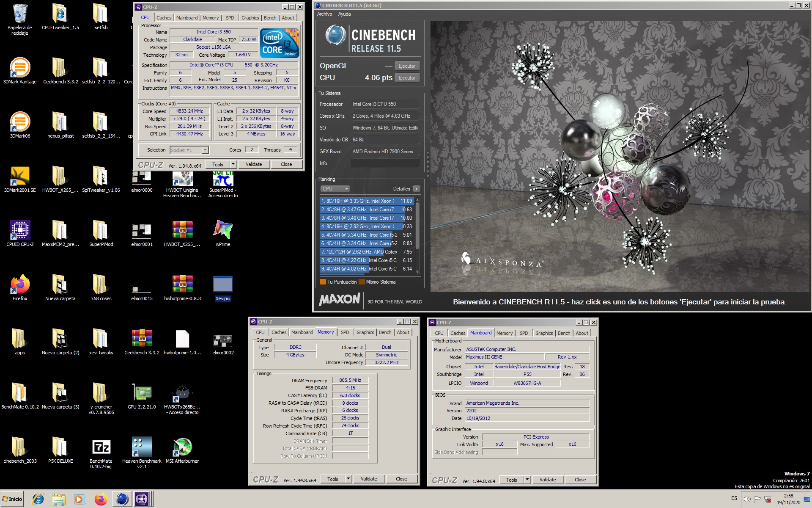The image size is (812, 508).
Task: Switch to Caches tab in top CPU-Z
Action: pos(164,18)
